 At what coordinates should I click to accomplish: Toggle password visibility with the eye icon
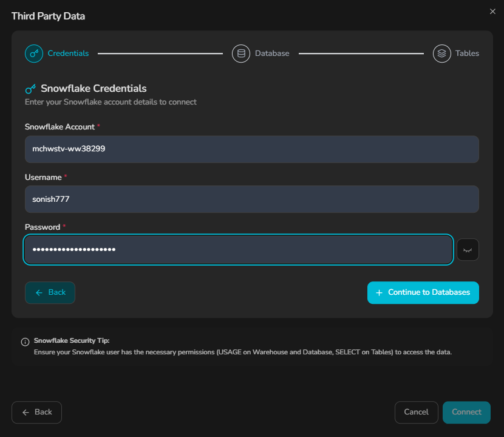coord(468,250)
